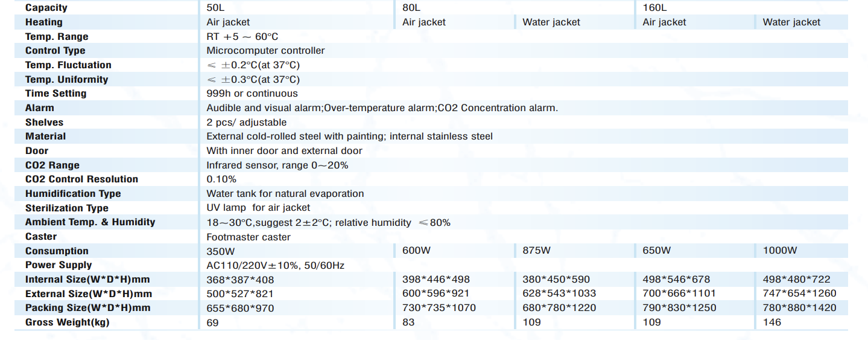Click the "160L" capacity cell
Viewport: 868px width, 340px height.
coord(656,8)
